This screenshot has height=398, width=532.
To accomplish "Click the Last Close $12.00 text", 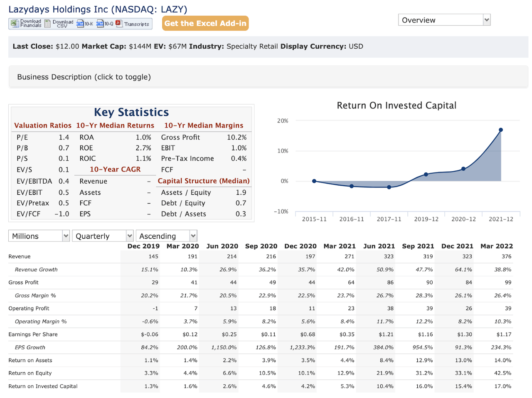I will pyautogui.click(x=46, y=47).
